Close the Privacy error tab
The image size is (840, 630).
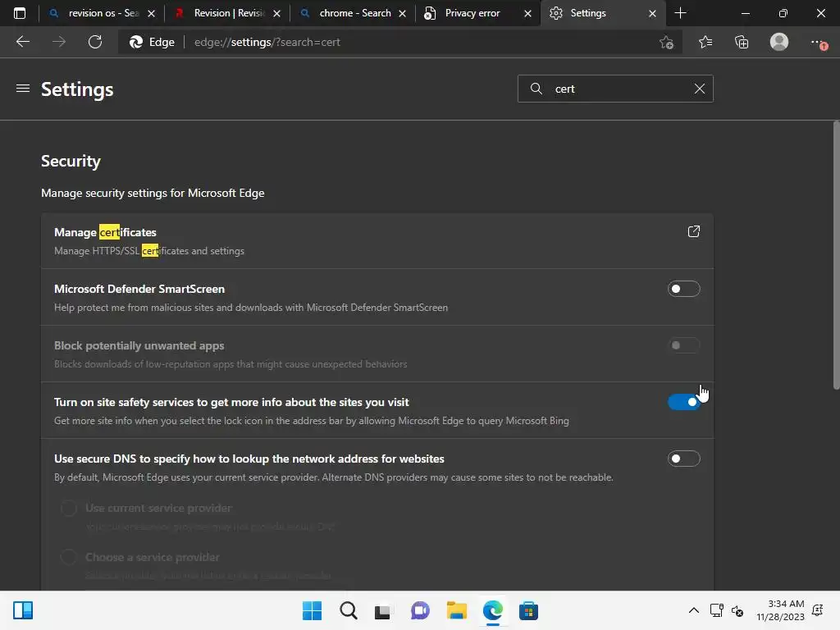click(x=527, y=13)
